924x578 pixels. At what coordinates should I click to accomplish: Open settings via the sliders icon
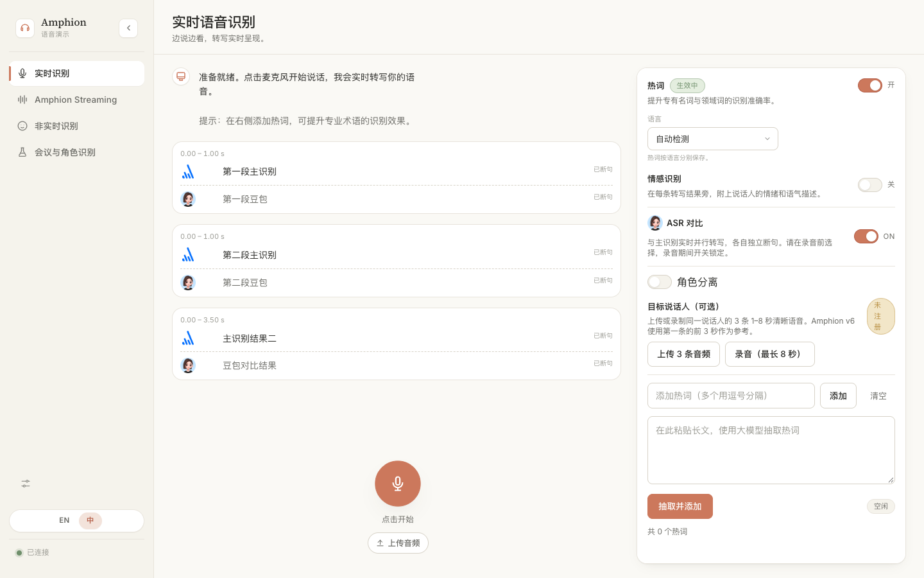click(x=26, y=484)
